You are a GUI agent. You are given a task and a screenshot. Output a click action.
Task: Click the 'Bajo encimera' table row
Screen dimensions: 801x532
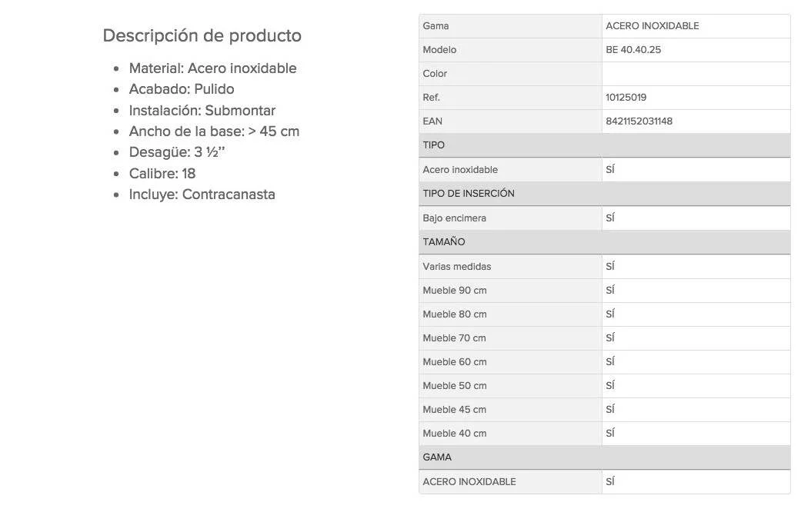tap(604, 218)
